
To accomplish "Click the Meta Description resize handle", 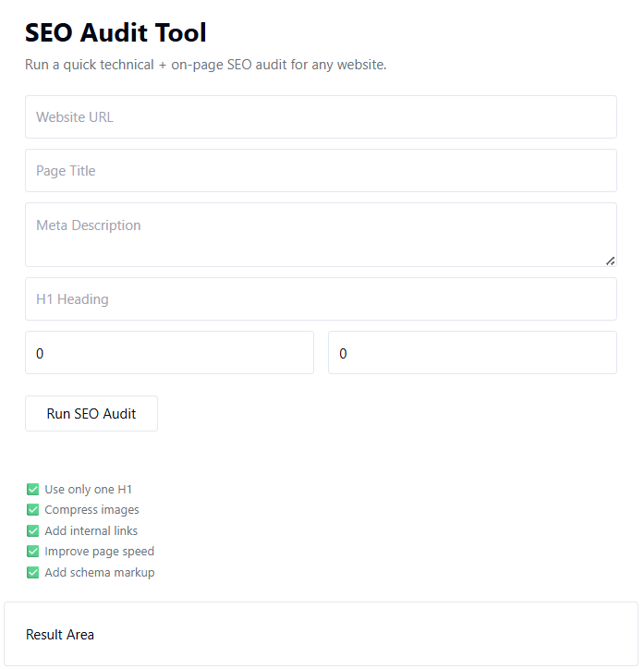I will [x=610, y=261].
